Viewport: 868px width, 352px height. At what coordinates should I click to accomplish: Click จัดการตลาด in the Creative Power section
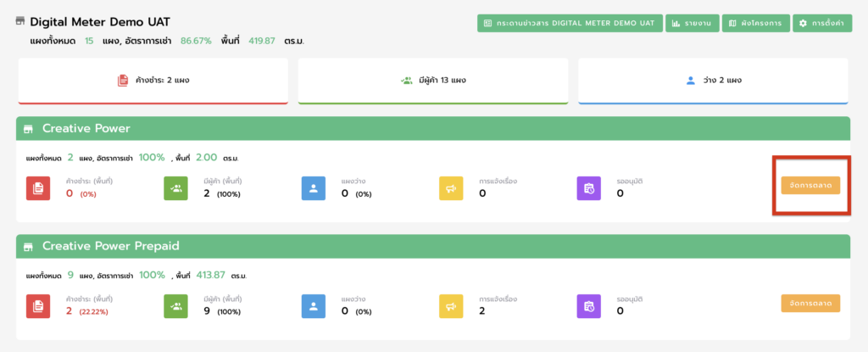coord(810,186)
